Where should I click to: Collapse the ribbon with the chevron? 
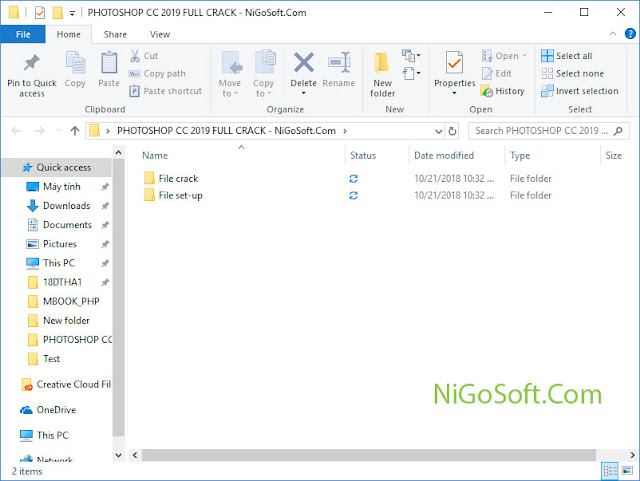[x=613, y=34]
